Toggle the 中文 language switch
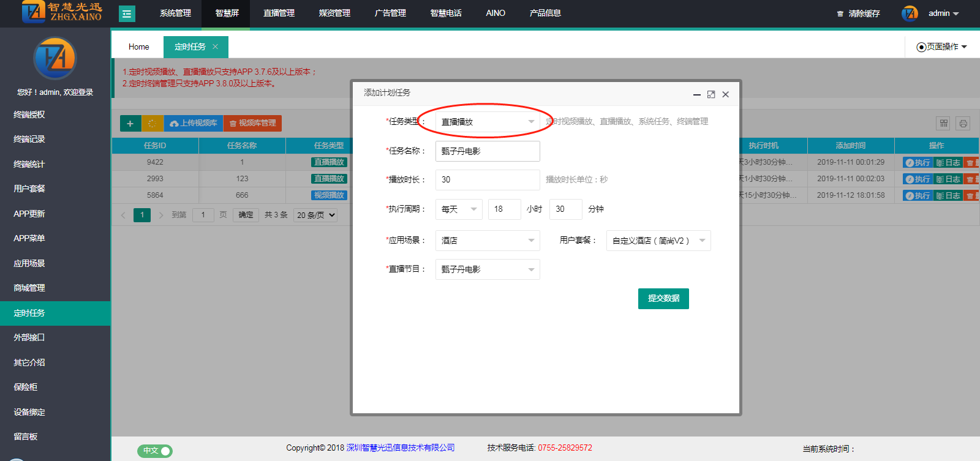Image resolution: width=980 pixels, height=461 pixels. click(155, 451)
